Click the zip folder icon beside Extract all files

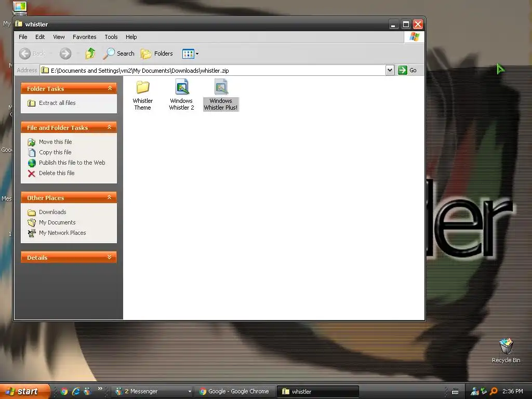click(31, 103)
